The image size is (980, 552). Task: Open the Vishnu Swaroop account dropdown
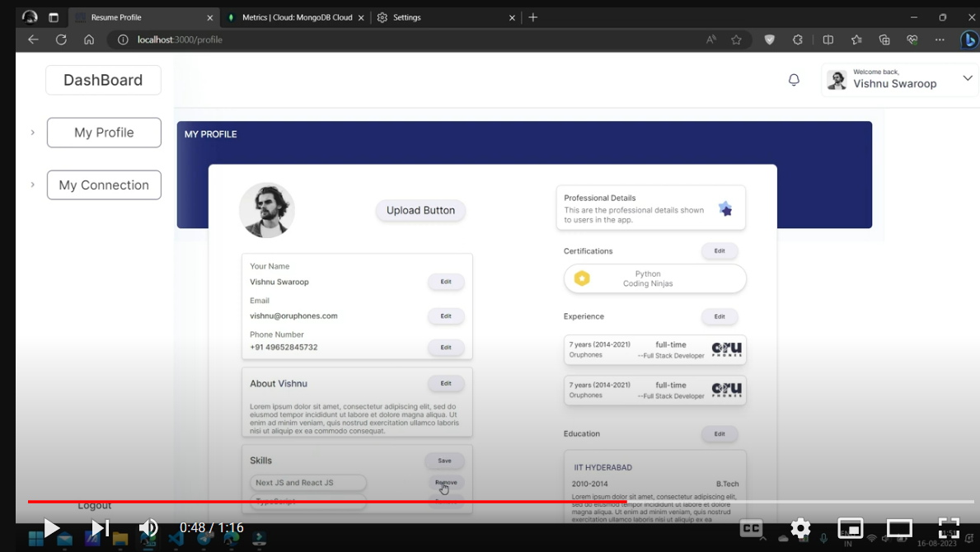pyautogui.click(x=968, y=78)
